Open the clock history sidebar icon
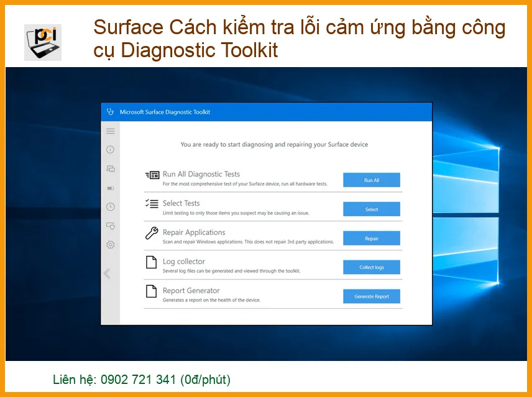 click(110, 206)
